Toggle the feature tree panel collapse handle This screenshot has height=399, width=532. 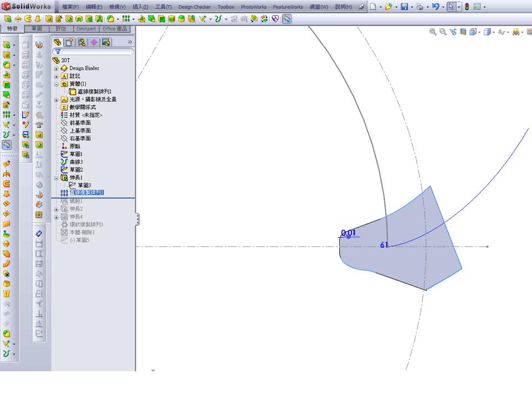point(137,219)
